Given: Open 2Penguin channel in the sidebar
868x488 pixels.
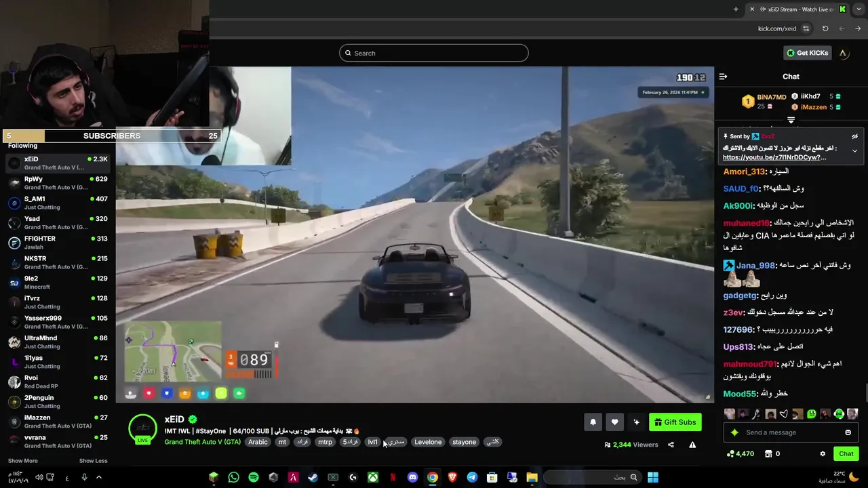Looking at the screenshot, I should click(x=58, y=401).
